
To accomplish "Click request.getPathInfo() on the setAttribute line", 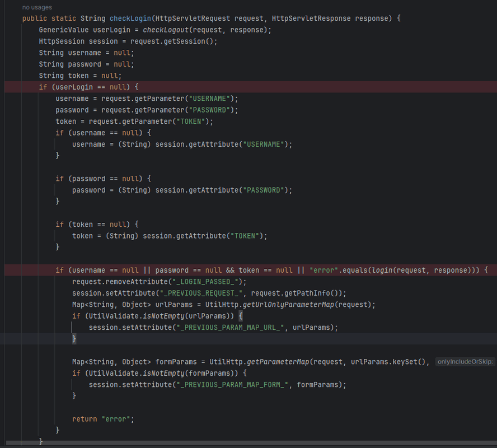I will (x=297, y=293).
